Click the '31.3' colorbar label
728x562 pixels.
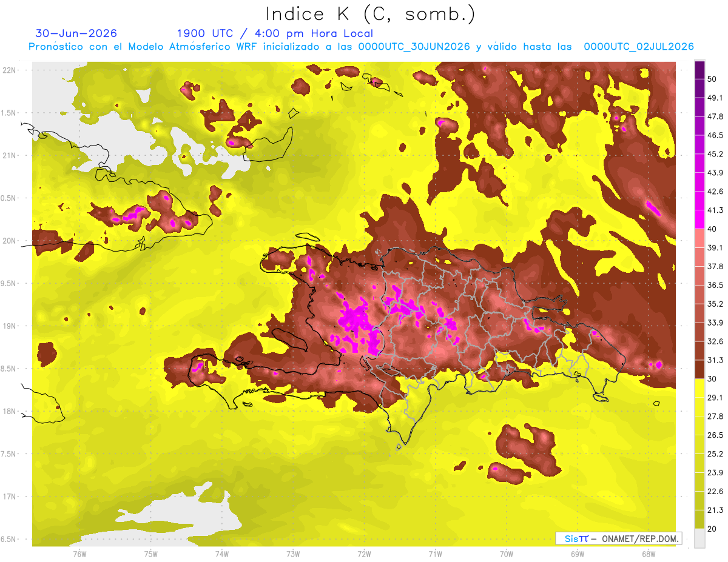715,360
